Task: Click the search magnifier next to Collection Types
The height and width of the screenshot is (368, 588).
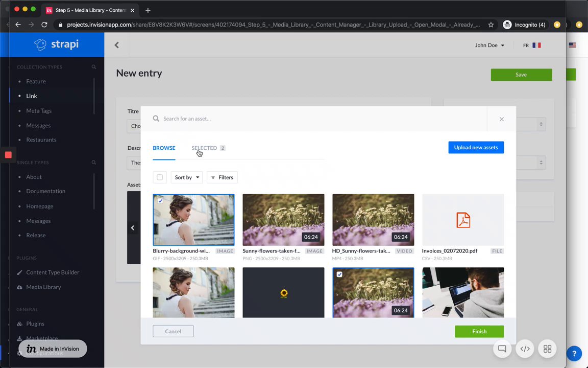Action: [x=94, y=67]
